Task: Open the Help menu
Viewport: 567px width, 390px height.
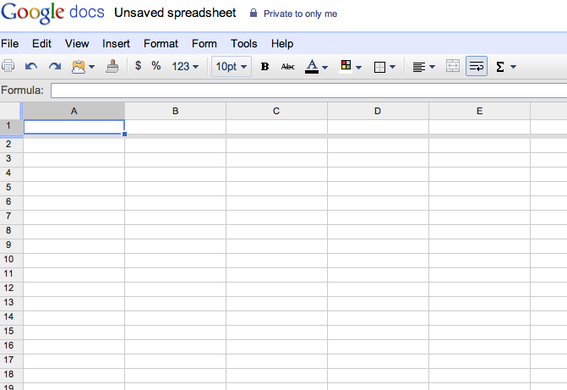Action: [282, 44]
